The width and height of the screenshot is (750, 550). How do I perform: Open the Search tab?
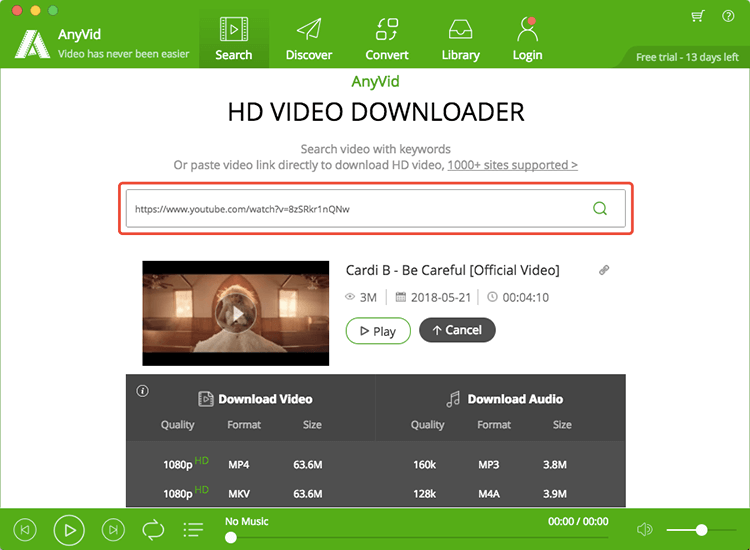click(233, 38)
